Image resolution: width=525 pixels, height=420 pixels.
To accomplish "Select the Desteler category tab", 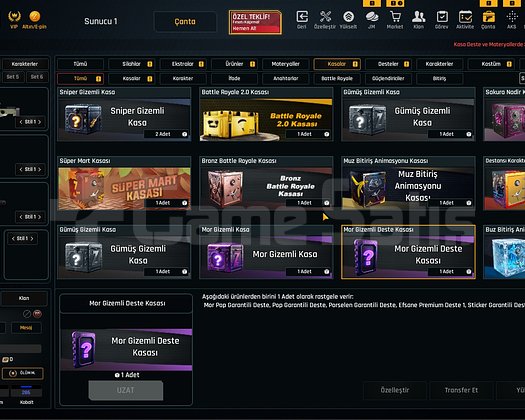I will click(388, 64).
